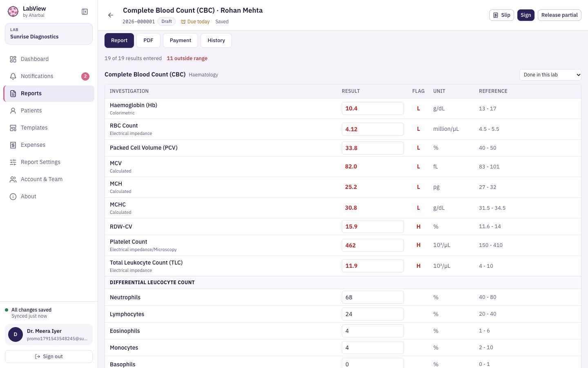Screen dimensions: 588x368
Task: Click the notification count badge 2
Action: [85, 76]
